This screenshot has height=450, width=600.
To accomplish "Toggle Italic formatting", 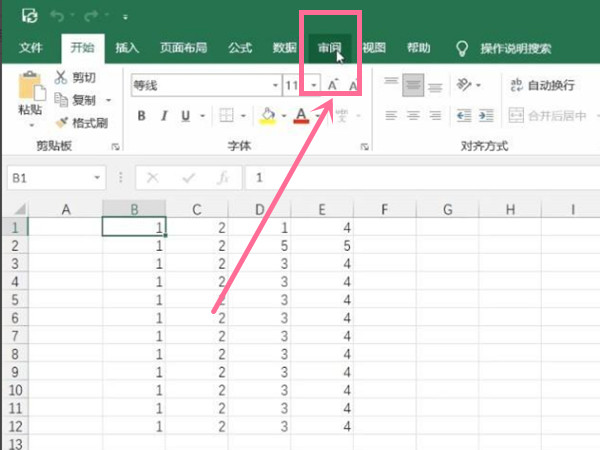I will (x=163, y=116).
